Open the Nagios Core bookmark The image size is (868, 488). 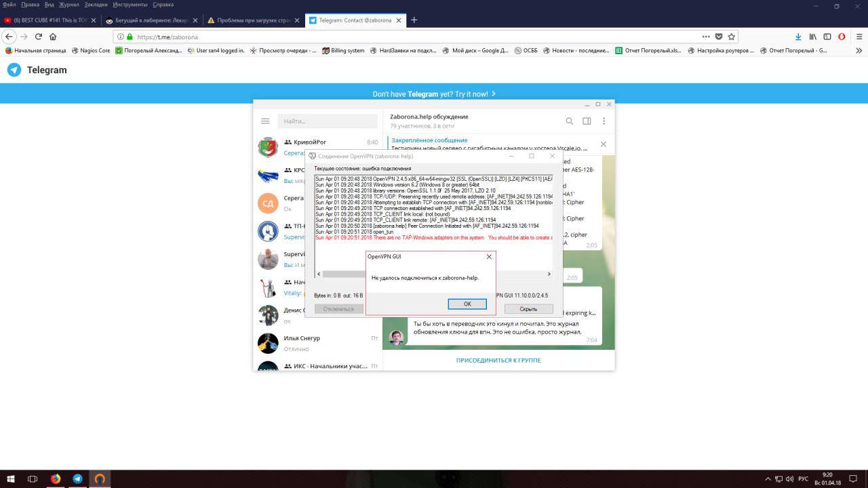[90, 50]
